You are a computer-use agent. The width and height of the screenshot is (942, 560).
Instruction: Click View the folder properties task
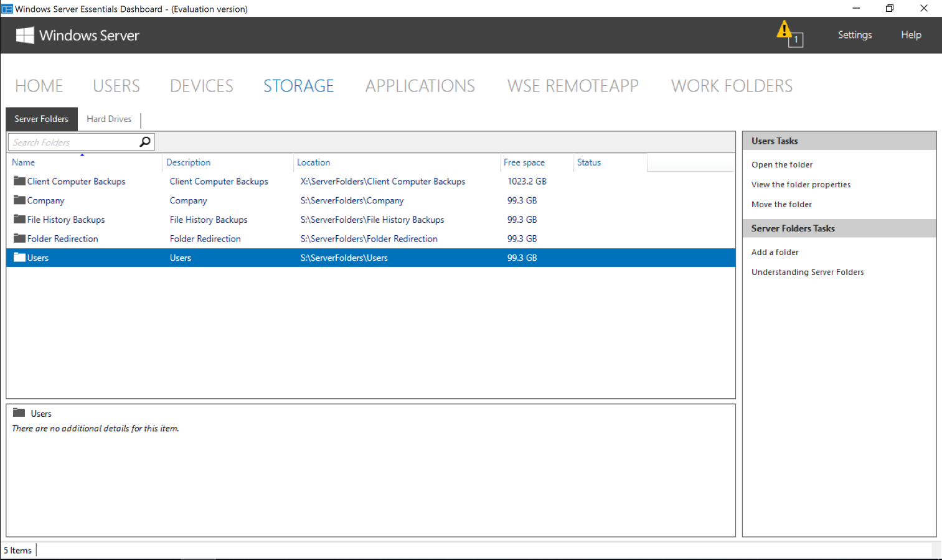(801, 185)
